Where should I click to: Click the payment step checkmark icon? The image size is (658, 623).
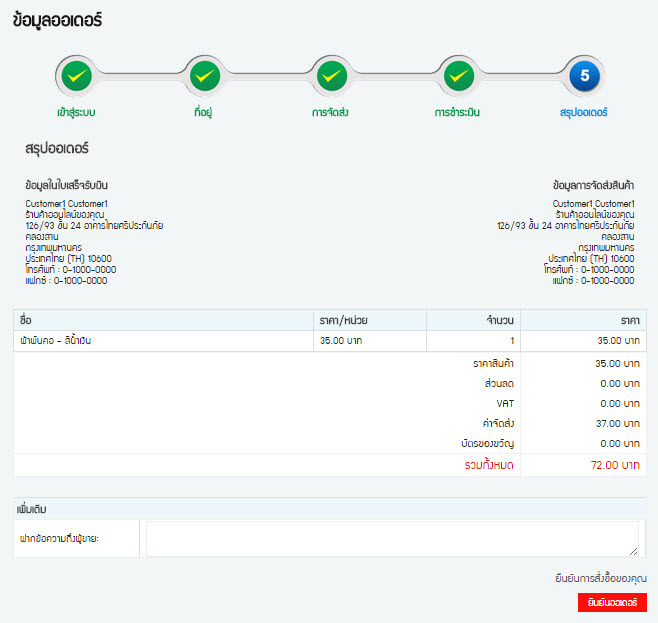(x=457, y=75)
